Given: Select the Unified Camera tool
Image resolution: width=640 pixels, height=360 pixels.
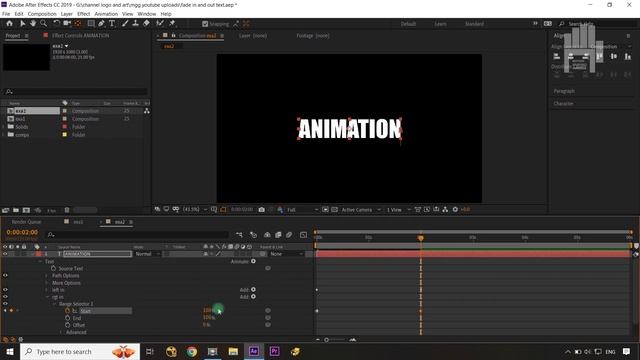Looking at the screenshot, I should click(67, 24).
